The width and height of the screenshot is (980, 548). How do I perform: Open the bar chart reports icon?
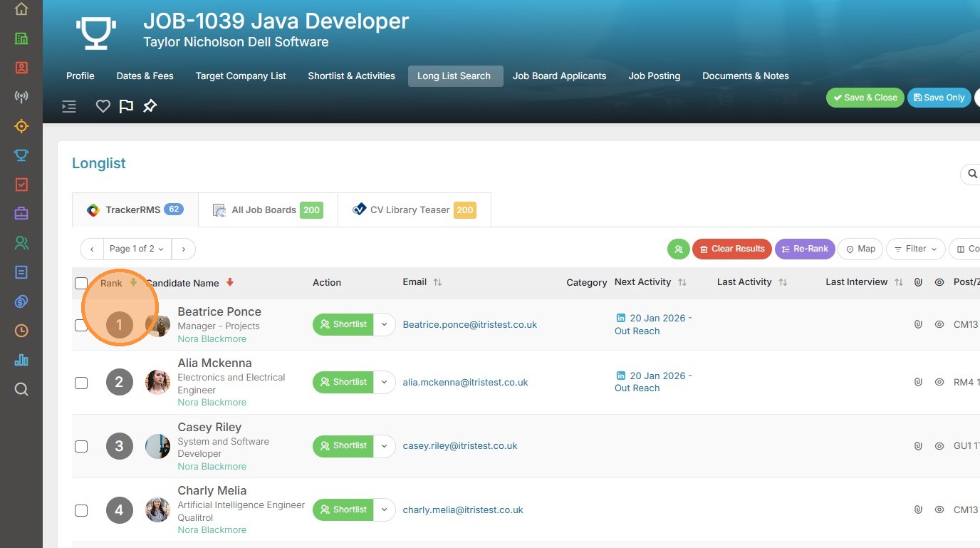[21, 360]
